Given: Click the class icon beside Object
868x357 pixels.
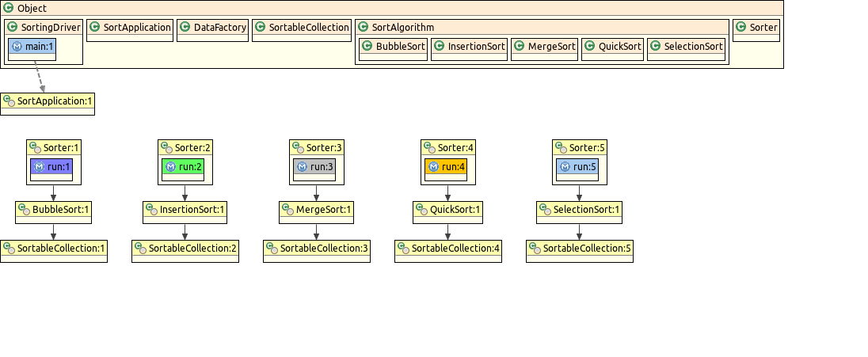Looking at the screenshot, I should point(9,8).
